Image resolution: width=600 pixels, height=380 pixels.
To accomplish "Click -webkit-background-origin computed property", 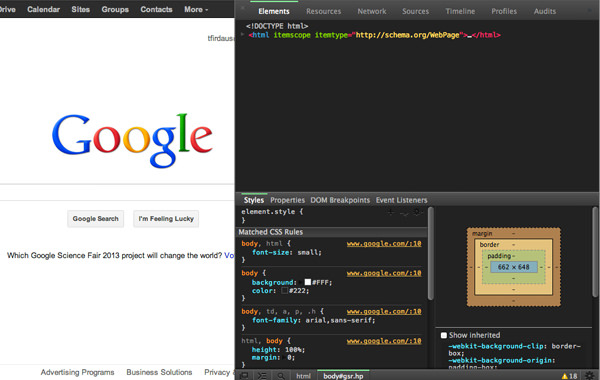I will pos(502,364).
